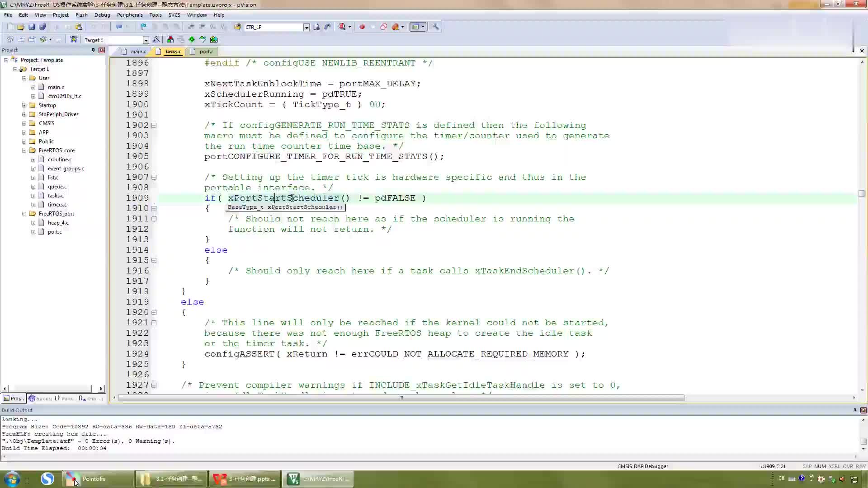The height and width of the screenshot is (488, 868).
Task: Click the Indent selected text icon
Action: coord(191,27)
